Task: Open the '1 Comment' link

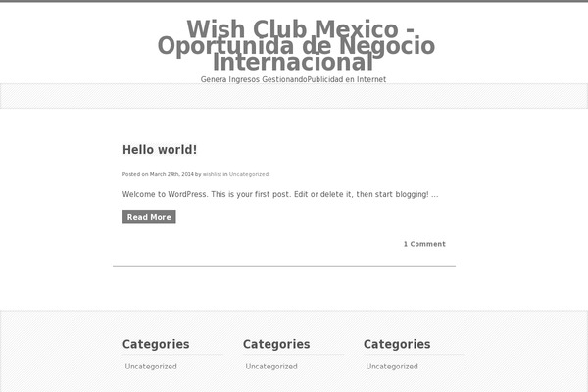Action: (x=424, y=244)
